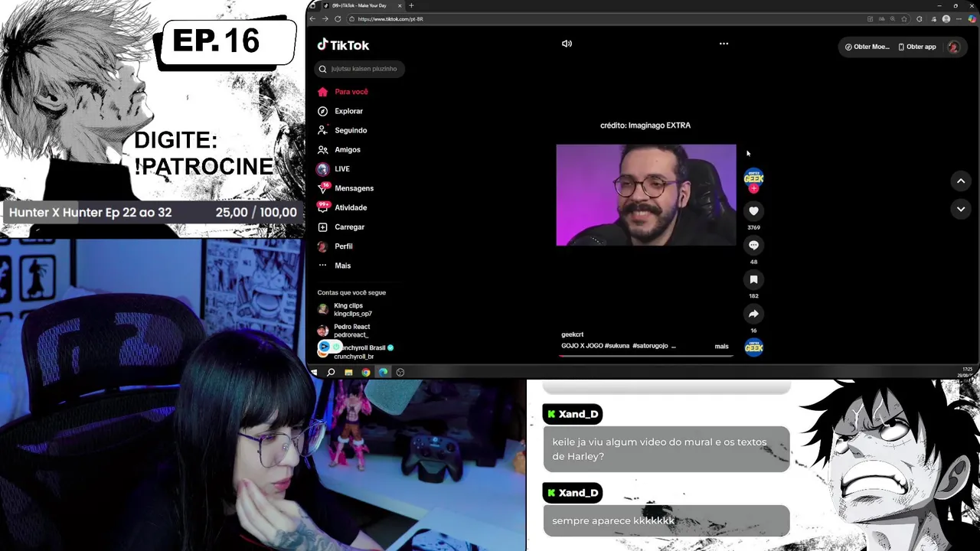Click Obter Moedas button
This screenshot has width=980, height=551.
(867, 47)
